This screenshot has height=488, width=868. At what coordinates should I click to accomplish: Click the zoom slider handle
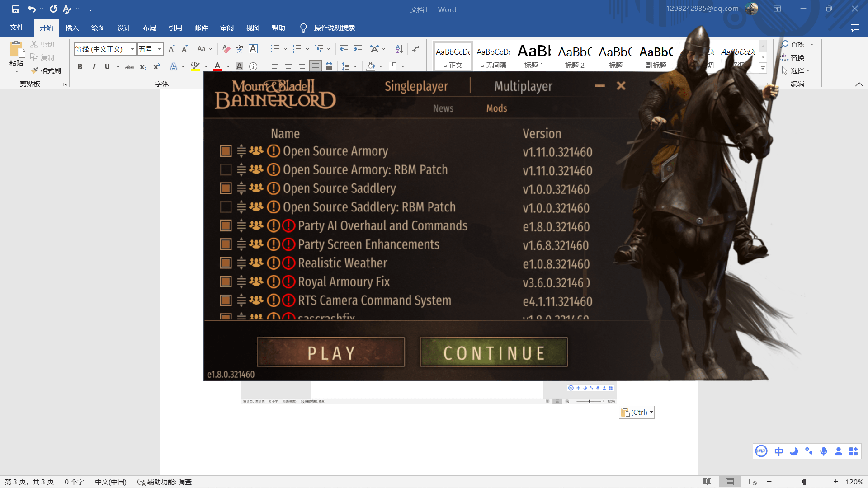(804, 482)
